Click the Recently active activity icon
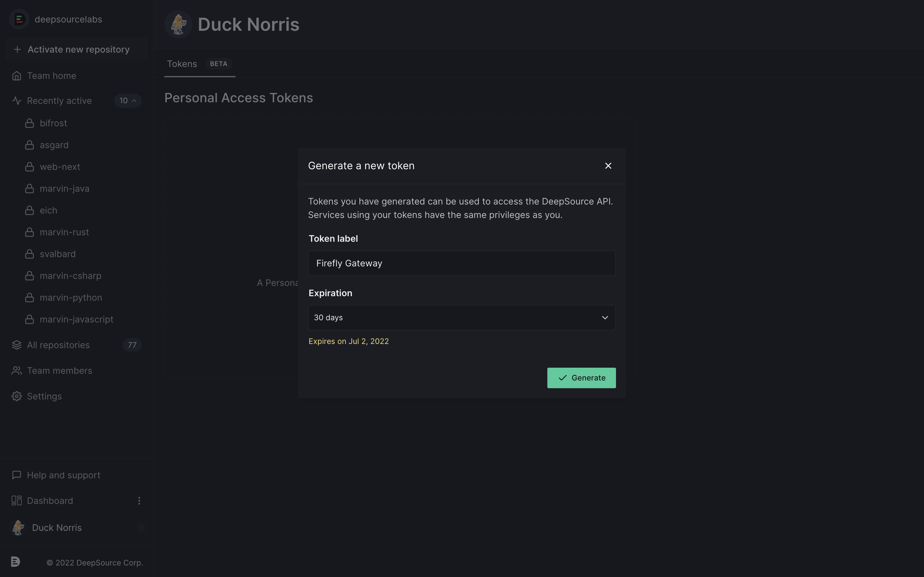This screenshot has width=924, height=577. [x=17, y=100]
